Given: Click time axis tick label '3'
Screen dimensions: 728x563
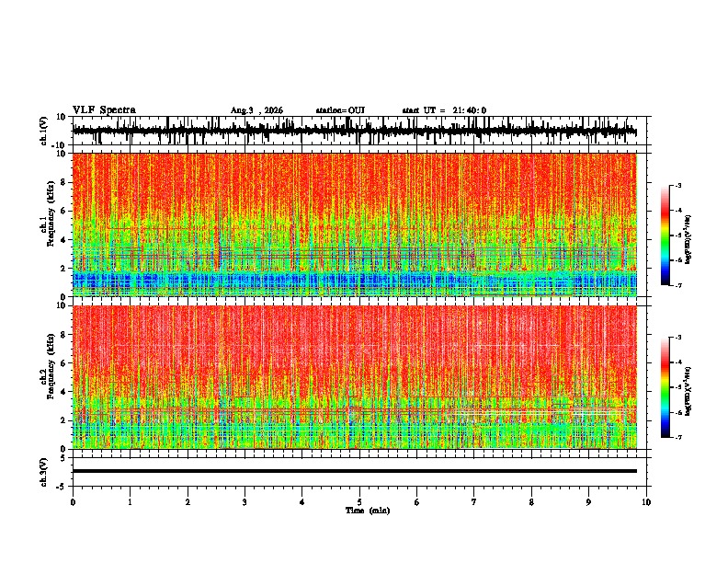Looking at the screenshot, I should [x=245, y=502].
